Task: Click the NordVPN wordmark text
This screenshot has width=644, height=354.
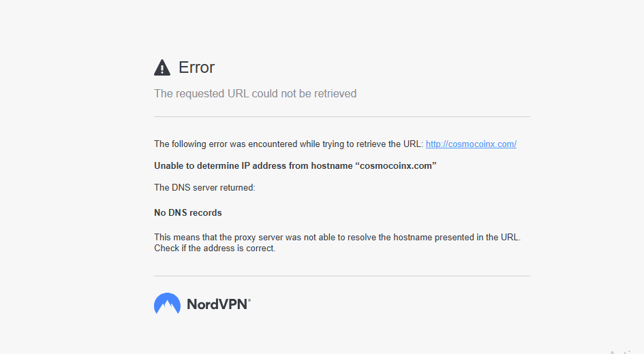Action: click(x=217, y=304)
